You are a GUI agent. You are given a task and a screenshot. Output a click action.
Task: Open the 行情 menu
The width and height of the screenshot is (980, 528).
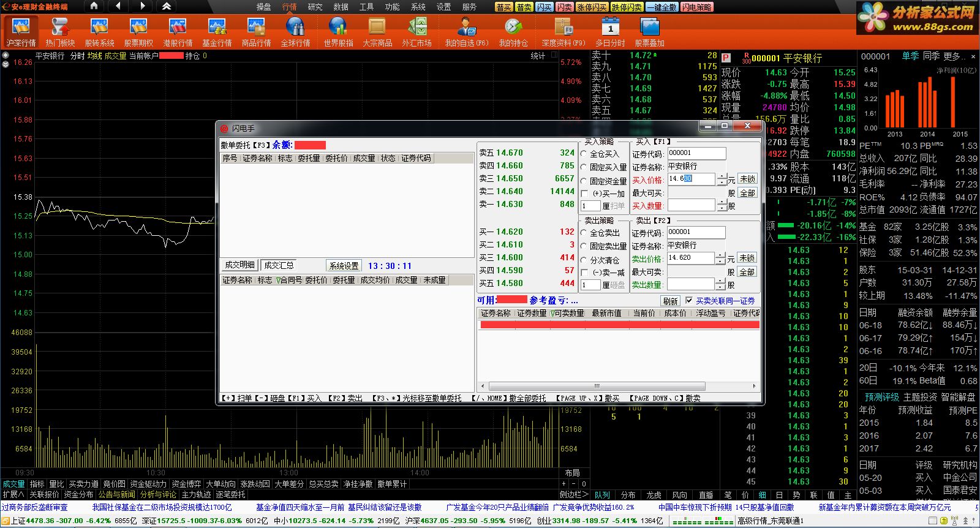point(289,7)
